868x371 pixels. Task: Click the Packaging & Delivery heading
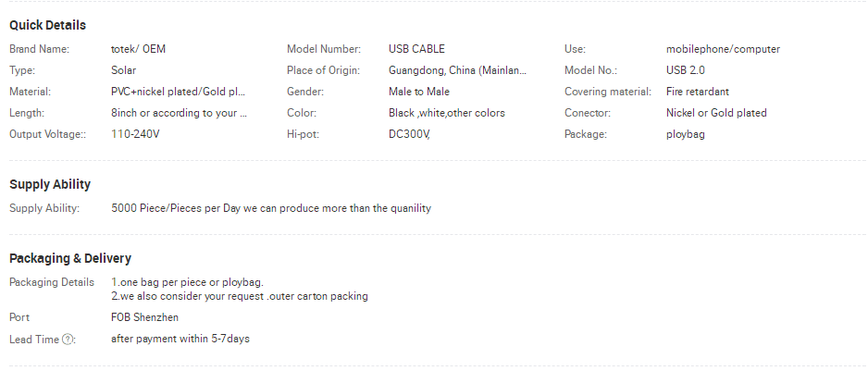(70, 259)
